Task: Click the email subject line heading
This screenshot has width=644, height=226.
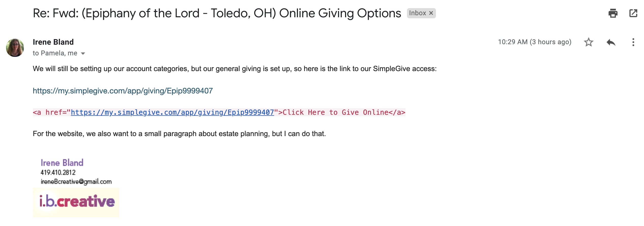Action: tap(217, 13)
